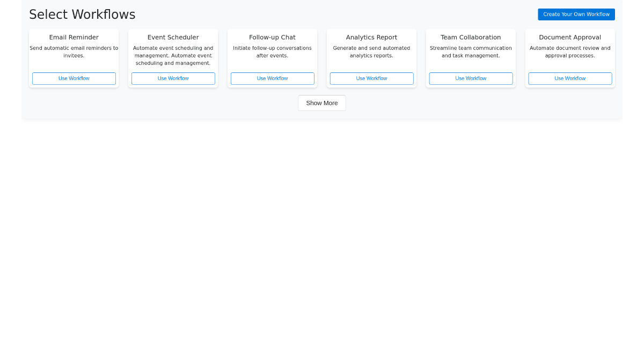Click the Analytics Report card title
The height and width of the screenshot is (338, 644).
click(371, 37)
